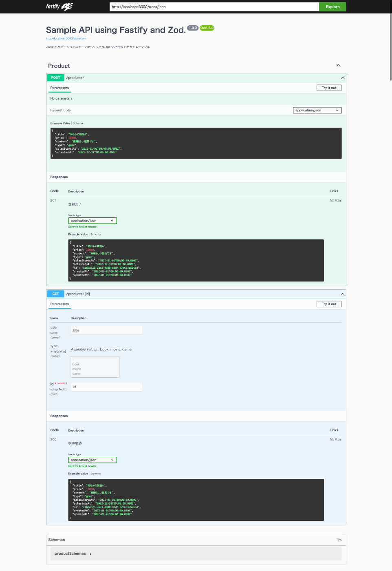Select Parameters tab in GET operation
Viewport: 392px width, 571px height.
[x=59, y=304]
